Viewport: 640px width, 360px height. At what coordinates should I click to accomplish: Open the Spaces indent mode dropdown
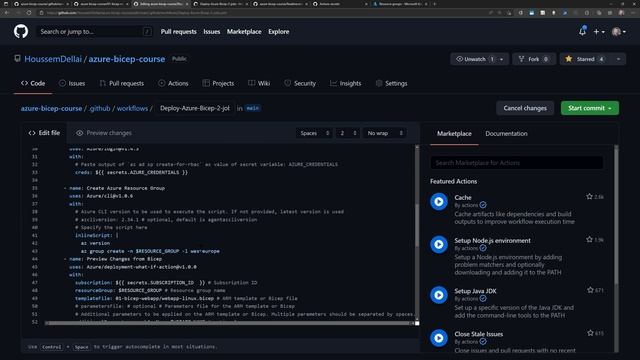coord(314,133)
